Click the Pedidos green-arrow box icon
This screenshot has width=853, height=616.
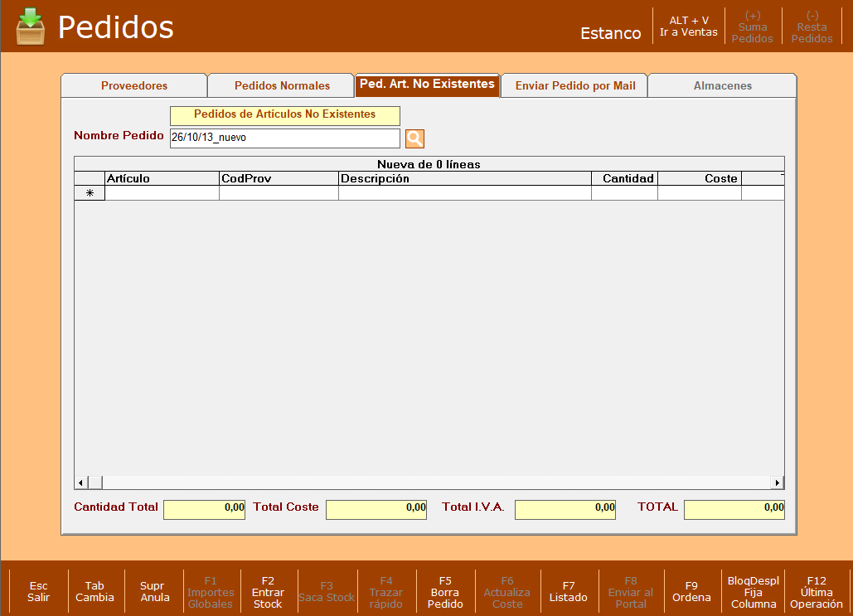point(31,27)
